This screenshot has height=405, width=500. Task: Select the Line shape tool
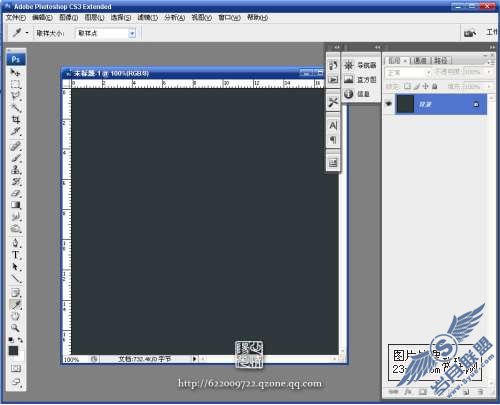pyautogui.click(x=15, y=278)
